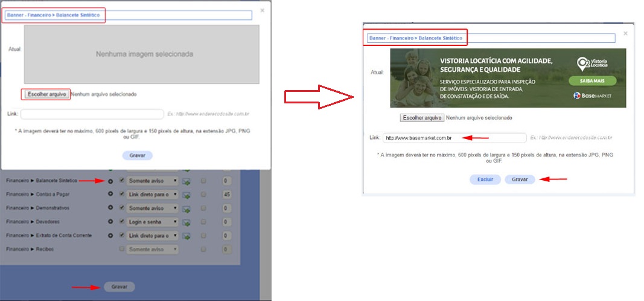
Task: Enable the checkbox left of the Recibos dropdown
Action: click(x=123, y=249)
